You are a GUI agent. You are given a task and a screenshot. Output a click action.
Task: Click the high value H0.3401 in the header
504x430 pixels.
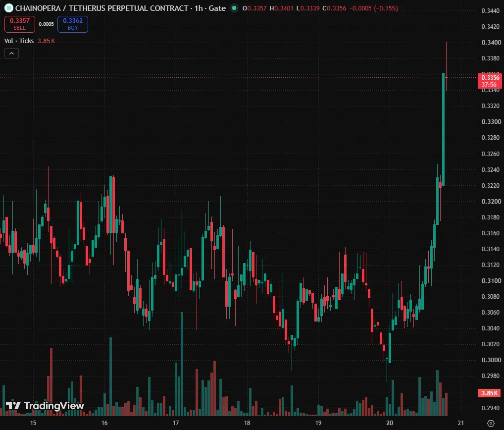pos(281,8)
